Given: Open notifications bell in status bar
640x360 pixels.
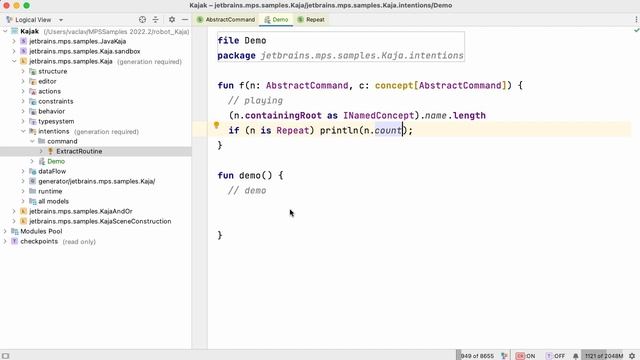Looking at the screenshot, I should pos(576,356).
